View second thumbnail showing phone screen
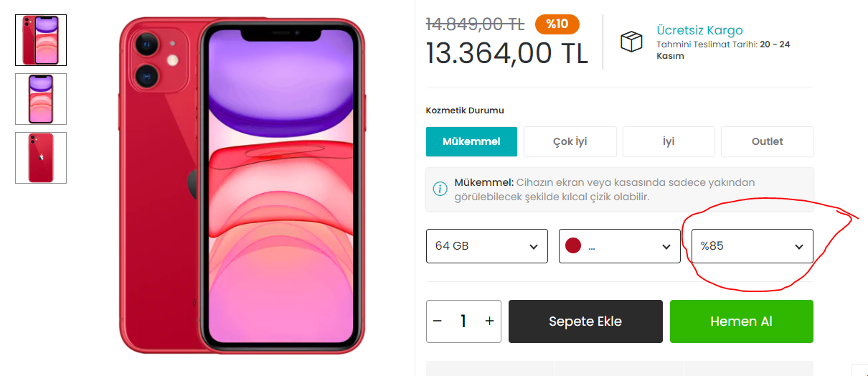This screenshot has height=376, width=868. coord(41,99)
